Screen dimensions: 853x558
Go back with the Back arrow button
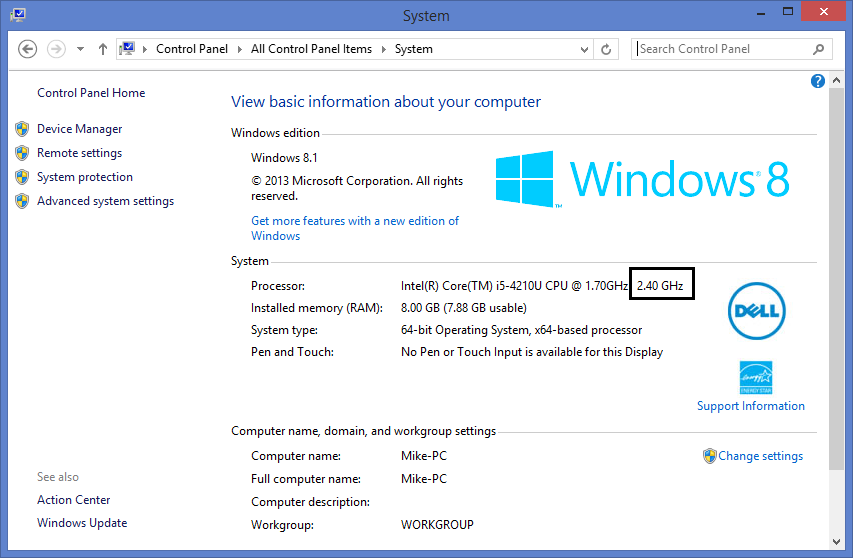[27, 49]
